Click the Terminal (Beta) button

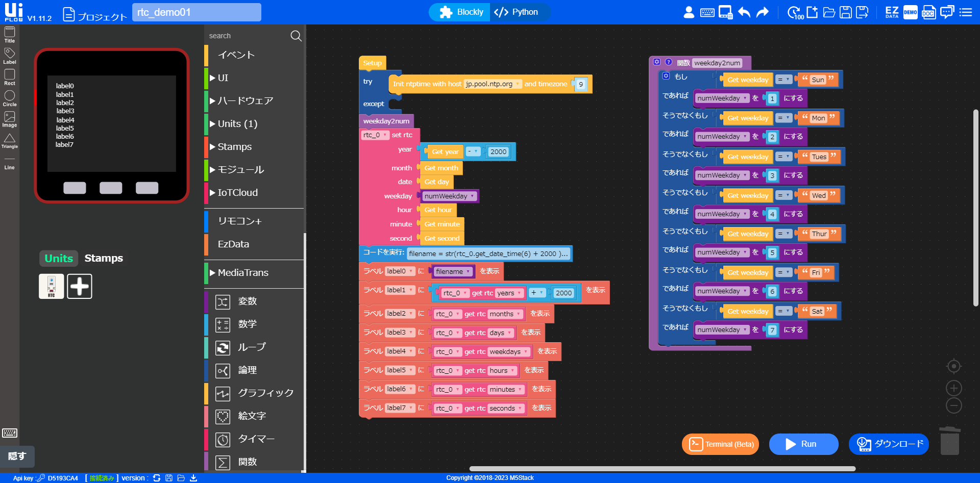720,444
